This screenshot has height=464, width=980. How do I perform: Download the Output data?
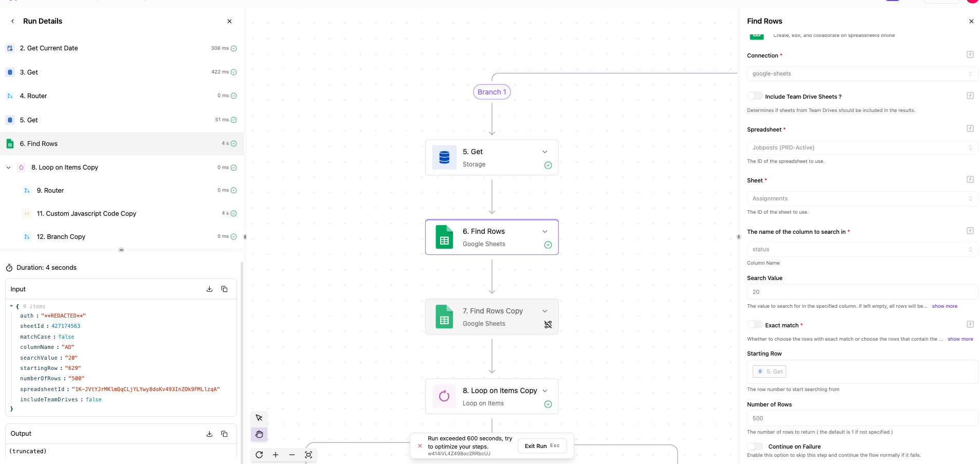pos(209,434)
